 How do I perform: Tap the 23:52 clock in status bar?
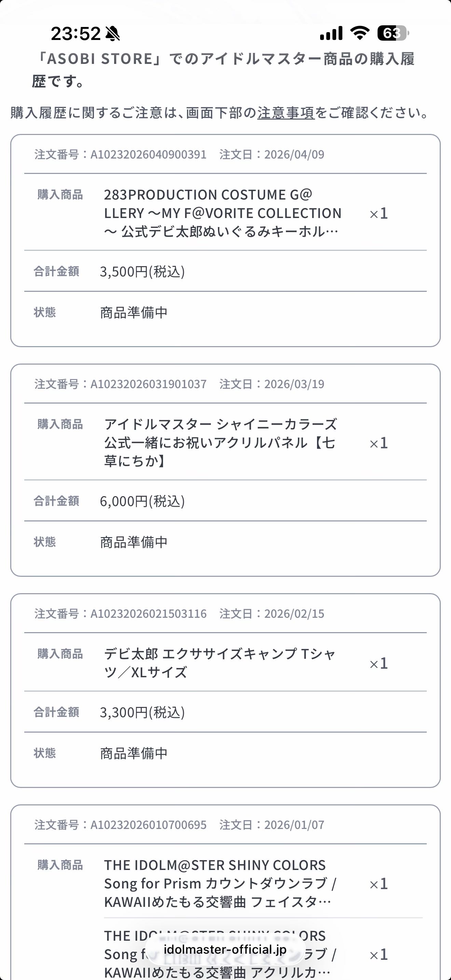click(x=76, y=34)
